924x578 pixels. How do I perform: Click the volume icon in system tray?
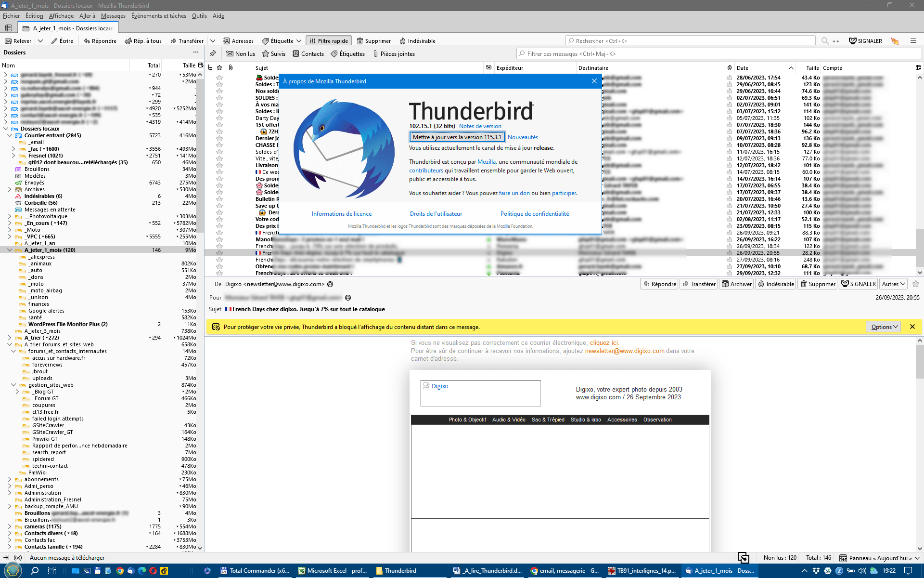click(862, 571)
